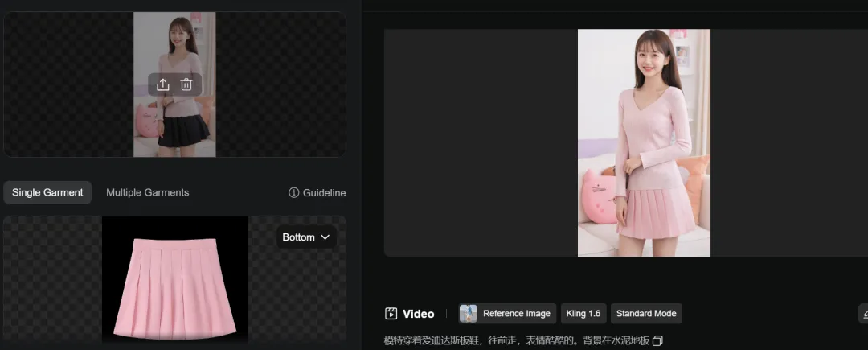The height and width of the screenshot is (350, 868).
Task: Click the Reference Image small thumbnail icon
Action: [469, 314]
